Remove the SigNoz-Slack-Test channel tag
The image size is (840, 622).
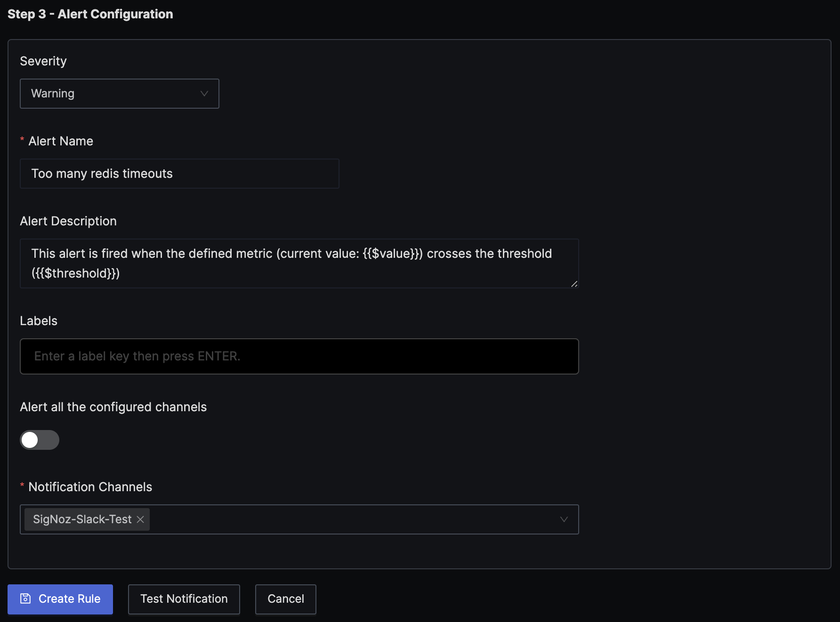140,519
